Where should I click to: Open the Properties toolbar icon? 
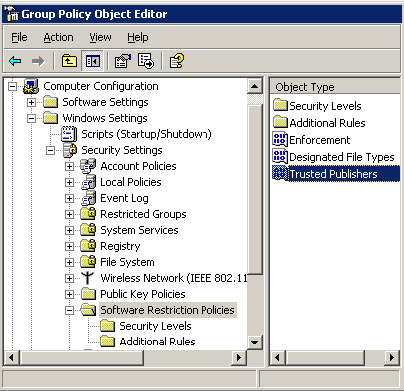click(x=123, y=61)
